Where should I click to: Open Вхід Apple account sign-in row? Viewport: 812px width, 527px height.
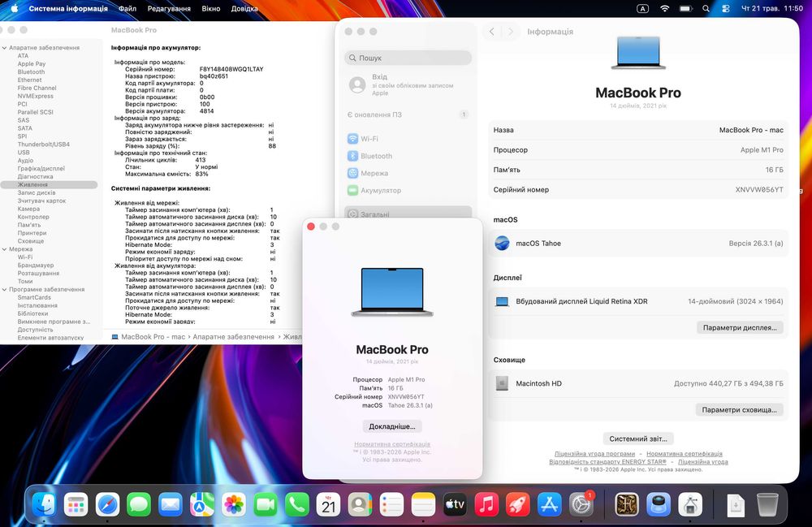408,85
